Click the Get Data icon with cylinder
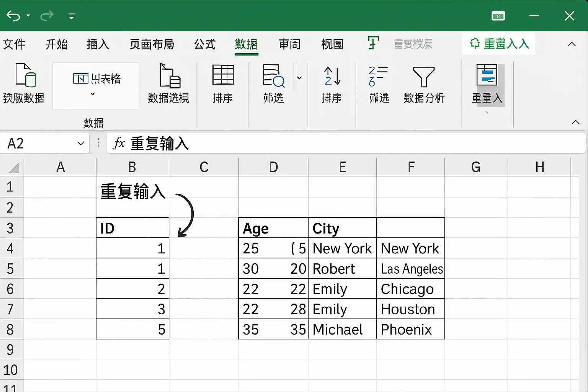The height and width of the screenshot is (392, 588). coord(25,75)
